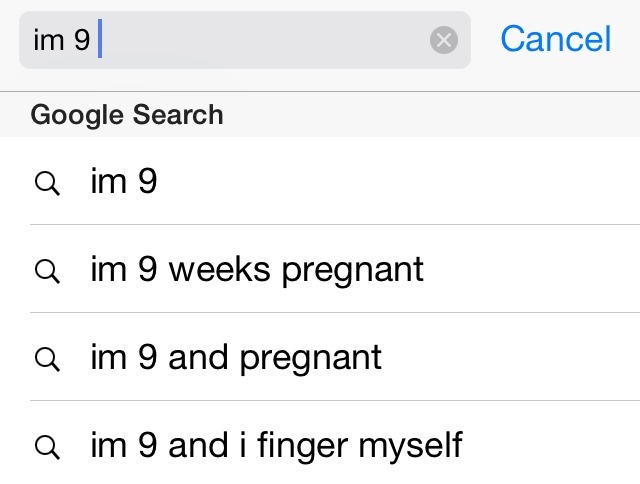Click the word "weeks" in second suggestion

[x=220, y=269]
